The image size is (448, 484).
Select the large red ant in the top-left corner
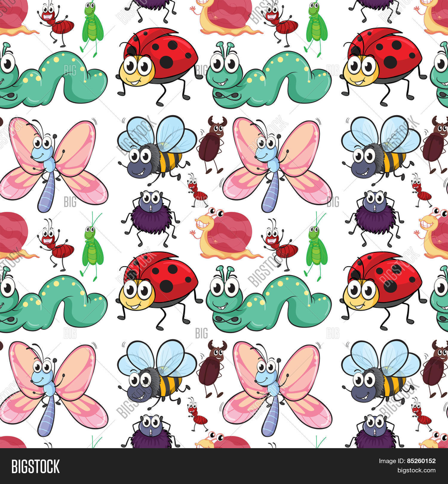[57, 25]
